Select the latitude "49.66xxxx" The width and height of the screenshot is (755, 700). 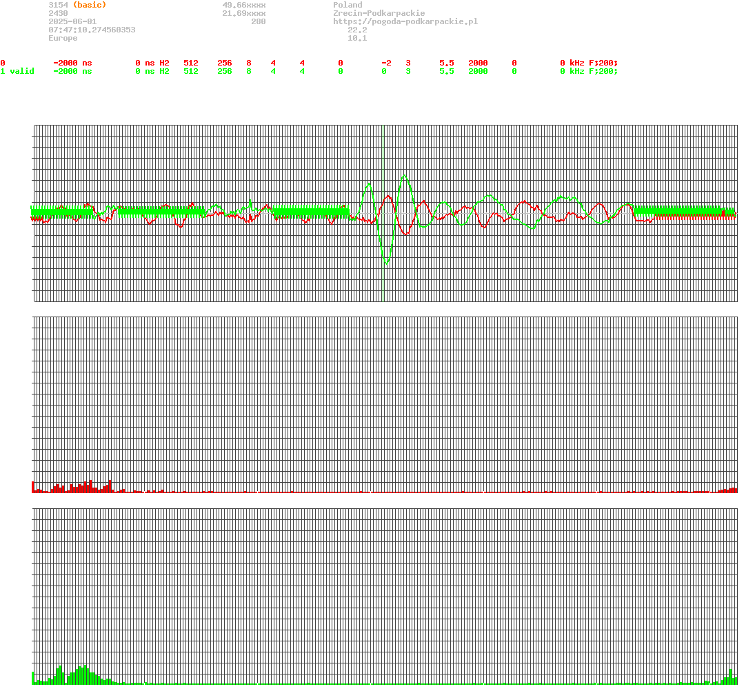244,5
